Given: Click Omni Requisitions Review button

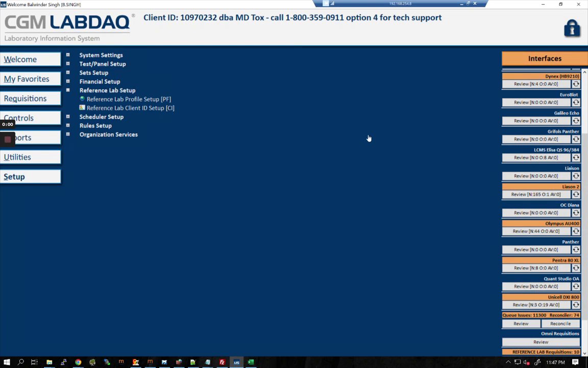Looking at the screenshot, I should click(541, 342).
